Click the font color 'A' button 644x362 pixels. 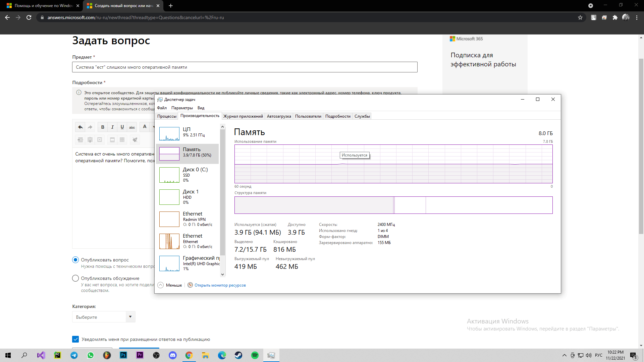145,127
